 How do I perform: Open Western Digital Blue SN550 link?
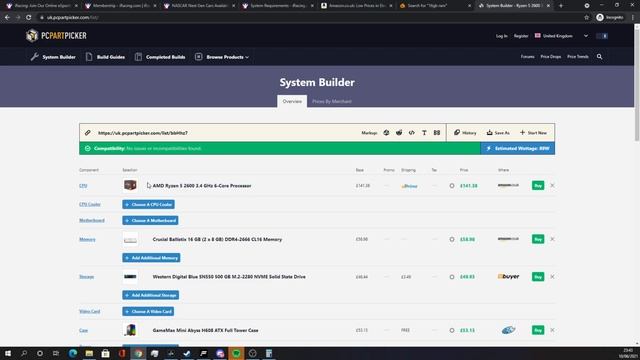229,277
